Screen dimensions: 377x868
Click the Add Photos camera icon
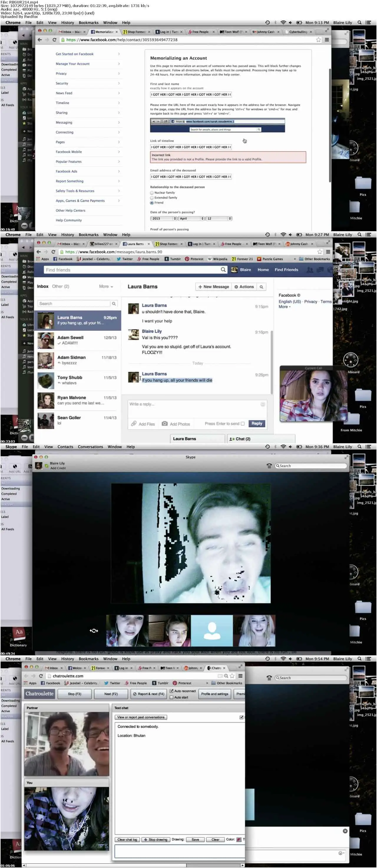tap(165, 424)
